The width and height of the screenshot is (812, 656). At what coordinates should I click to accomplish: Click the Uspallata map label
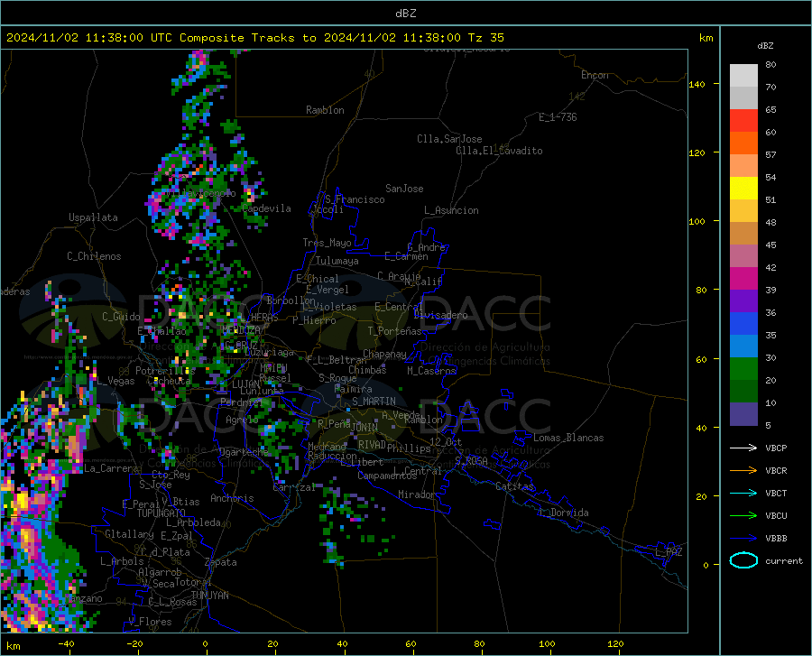[93, 217]
